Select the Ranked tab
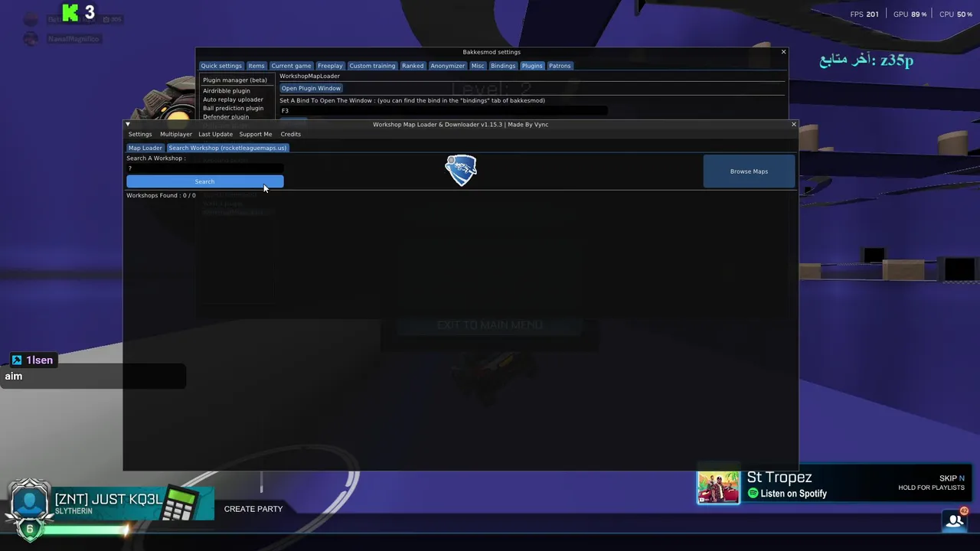 (413, 66)
